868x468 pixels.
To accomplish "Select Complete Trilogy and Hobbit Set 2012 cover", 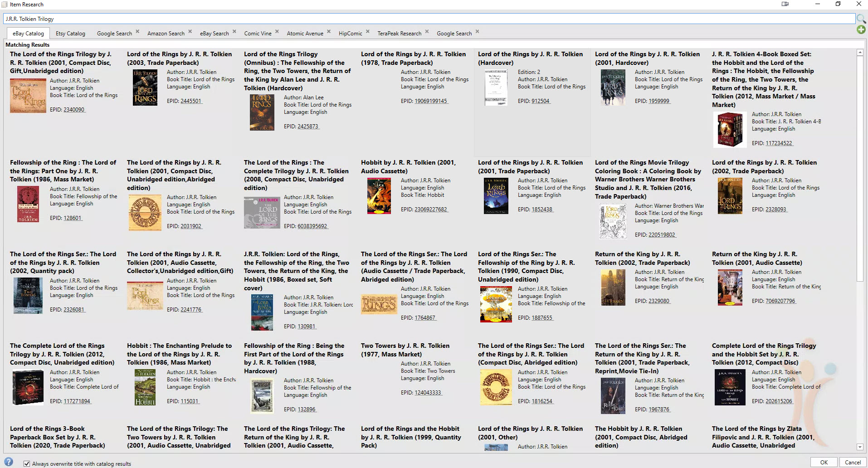I will [x=730, y=388].
